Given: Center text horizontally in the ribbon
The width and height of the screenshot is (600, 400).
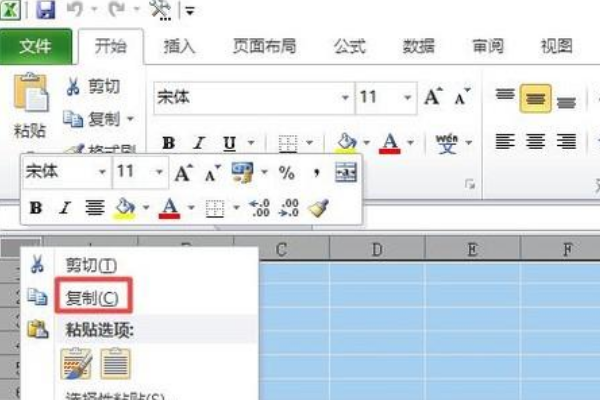Looking at the screenshot, I should tap(535, 141).
